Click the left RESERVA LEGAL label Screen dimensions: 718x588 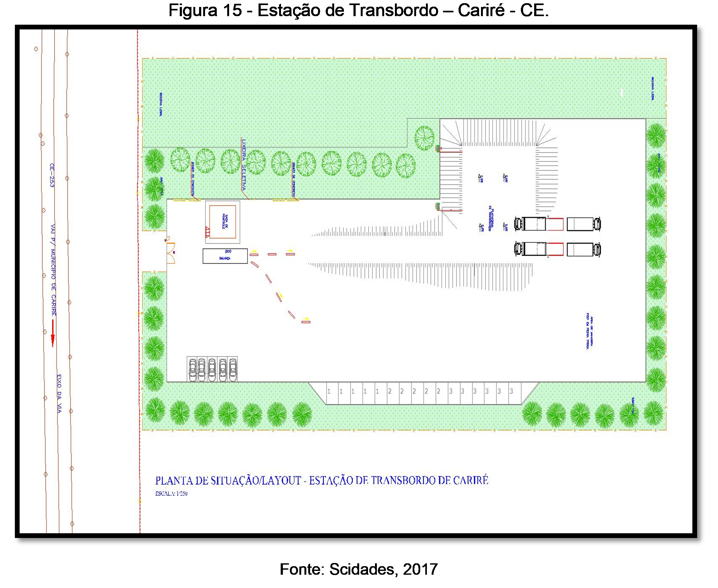coord(161,105)
